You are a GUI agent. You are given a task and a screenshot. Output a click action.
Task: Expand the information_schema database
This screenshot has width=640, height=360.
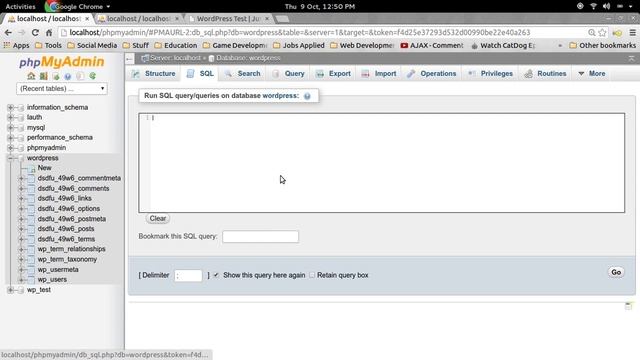point(10,107)
